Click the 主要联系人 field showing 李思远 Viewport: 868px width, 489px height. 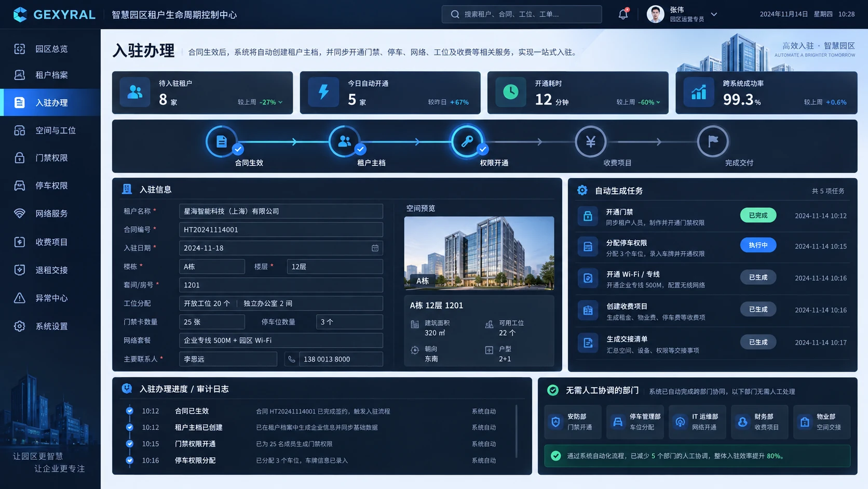[x=228, y=359]
